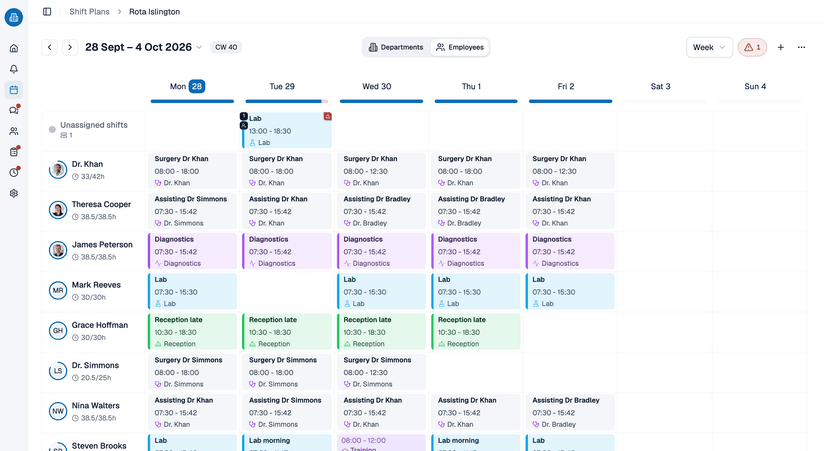Viewport: 828px width, 451px height.
Task: Click the name Steven Brooks
Action: coord(99,446)
